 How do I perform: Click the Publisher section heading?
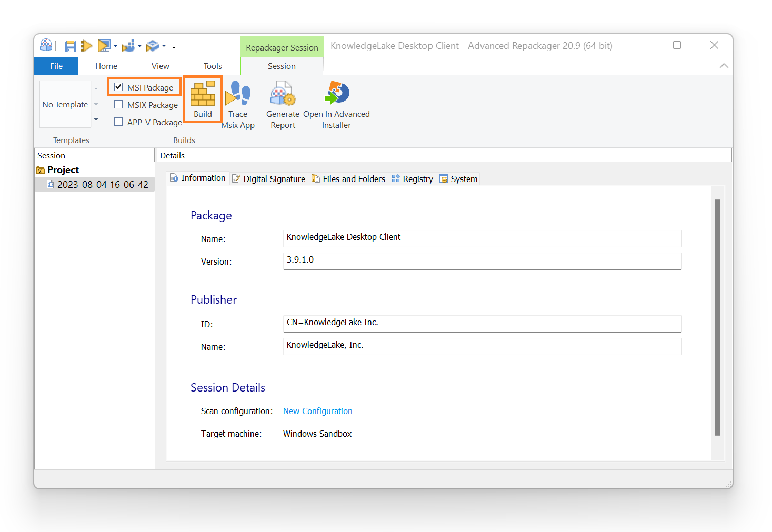tap(214, 300)
